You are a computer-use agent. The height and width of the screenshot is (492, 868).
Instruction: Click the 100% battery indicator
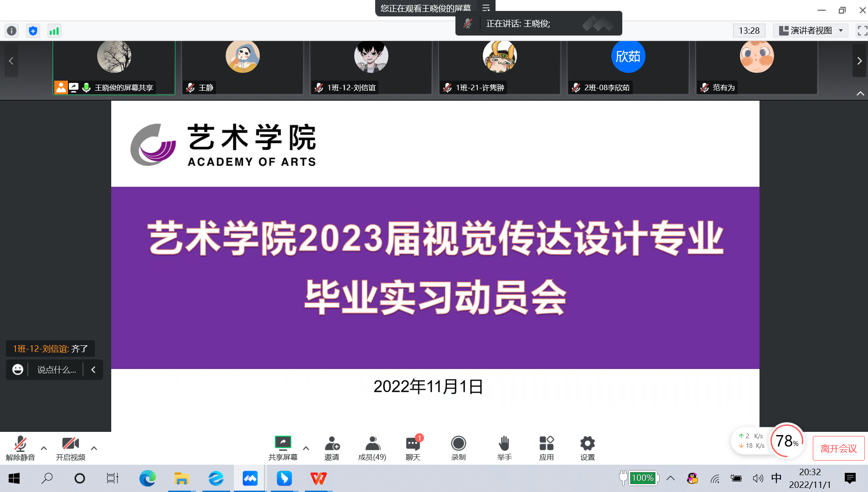pos(640,478)
